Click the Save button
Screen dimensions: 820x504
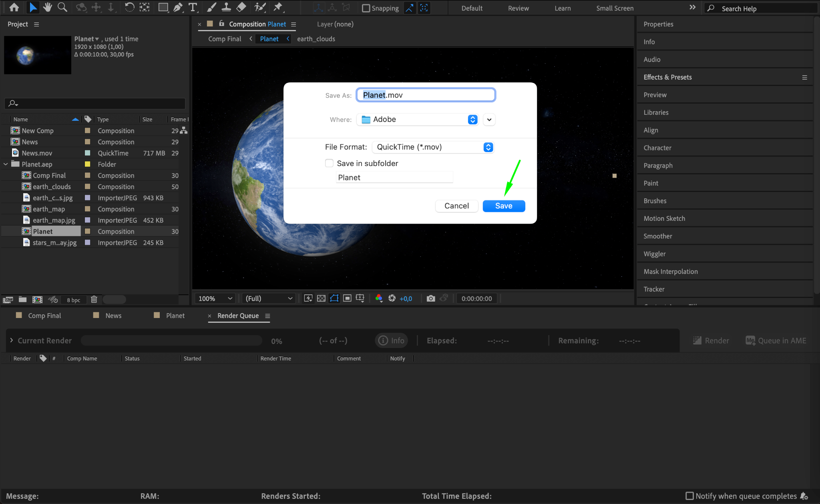(x=504, y=206)
